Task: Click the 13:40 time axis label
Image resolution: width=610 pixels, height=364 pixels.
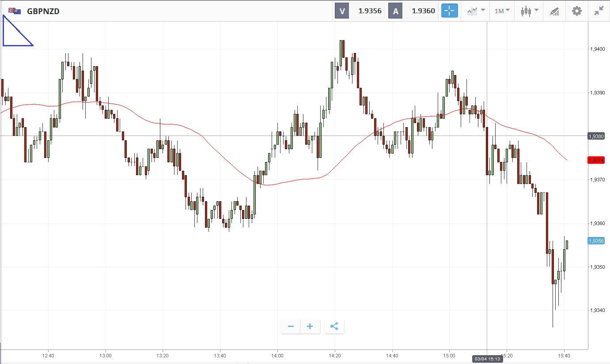Action: tap(220, 356)
